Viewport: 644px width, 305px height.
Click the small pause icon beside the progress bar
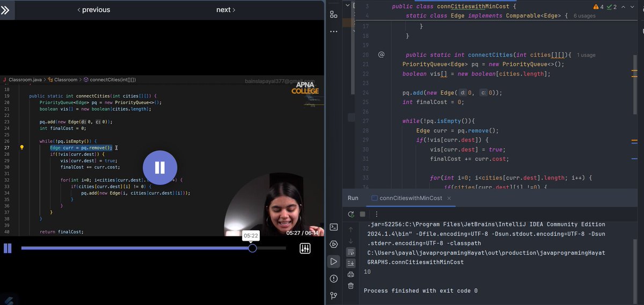pos(8,248)
